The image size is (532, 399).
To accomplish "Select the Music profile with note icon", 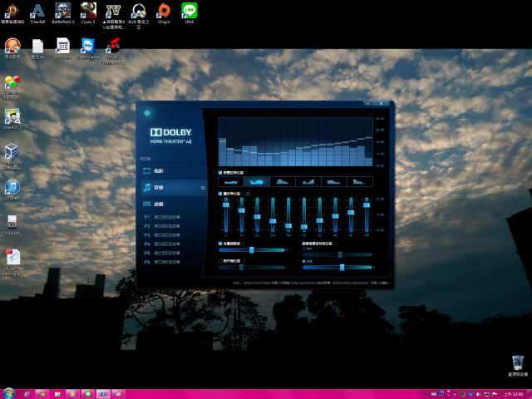I will [x=174, y=187].
